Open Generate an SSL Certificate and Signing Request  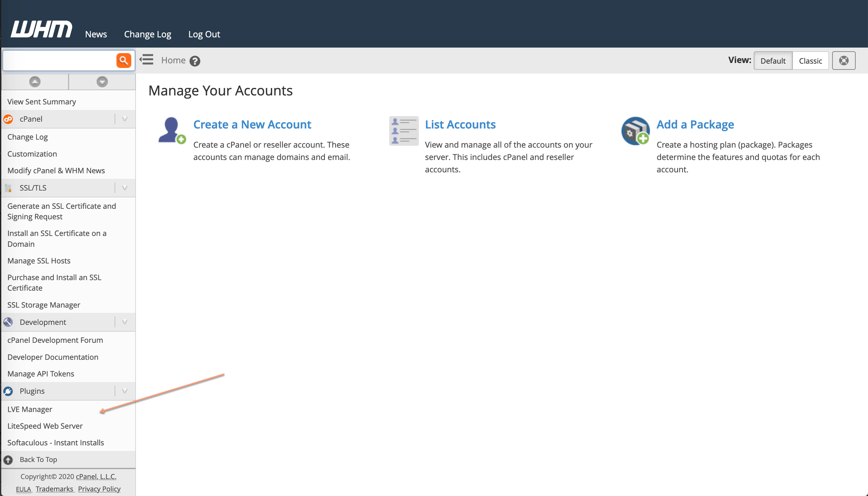tap(62, 211)
